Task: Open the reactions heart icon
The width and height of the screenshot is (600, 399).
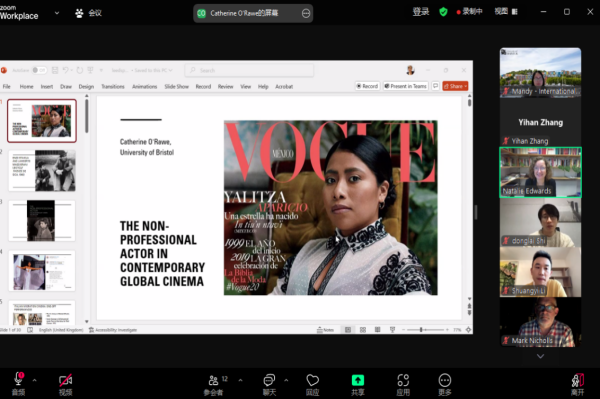Action: coord(312,380)
